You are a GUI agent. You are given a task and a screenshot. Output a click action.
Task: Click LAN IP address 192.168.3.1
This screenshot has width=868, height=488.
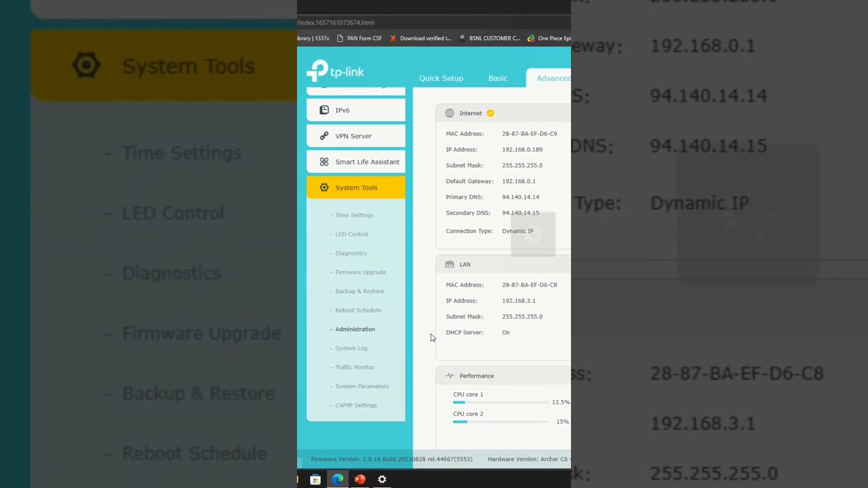[519, 300]
